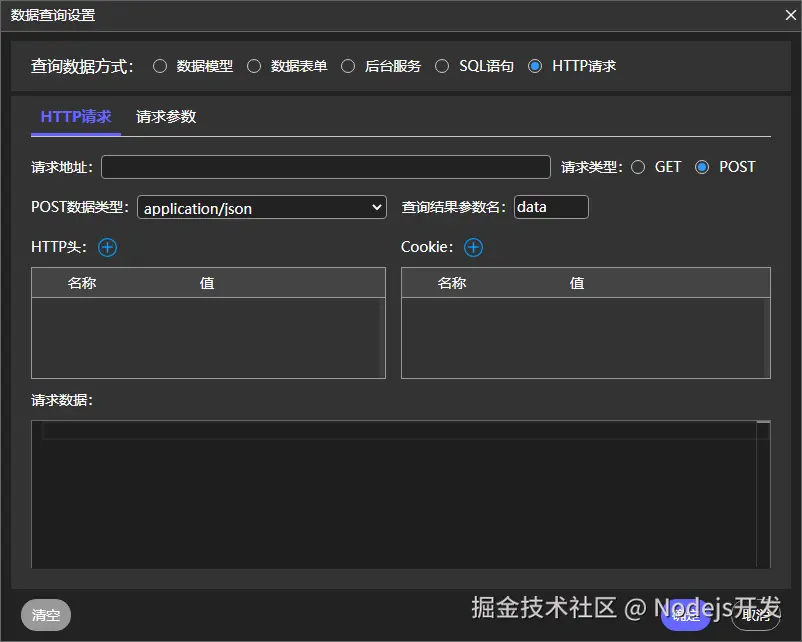Confirm settings with the 确定 button
This screenshot has height=642, width=802.
pyautogui.click(x=685, y=615)
